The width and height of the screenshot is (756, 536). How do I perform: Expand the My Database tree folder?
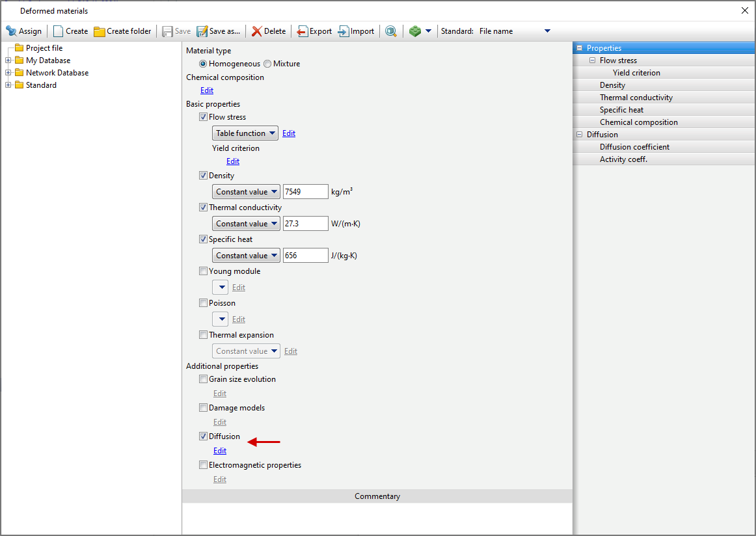click(x=8, y=60)
